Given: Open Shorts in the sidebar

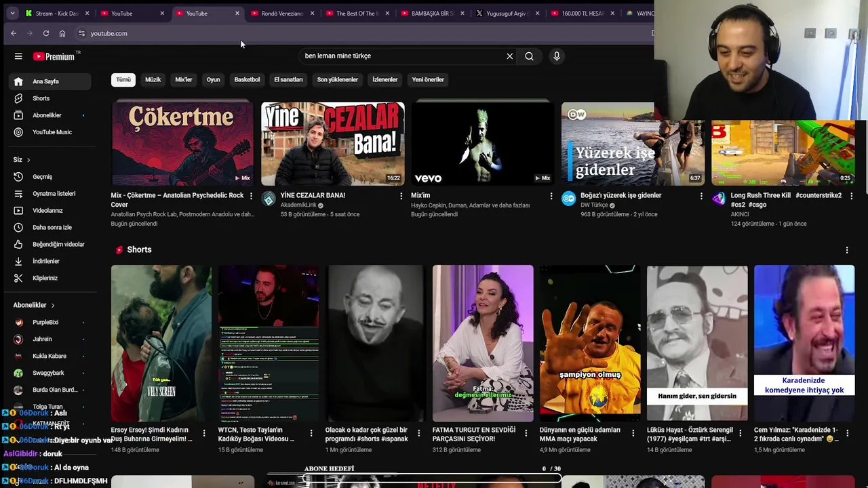Looking at the screenshot, I should [x=50, y=98].
